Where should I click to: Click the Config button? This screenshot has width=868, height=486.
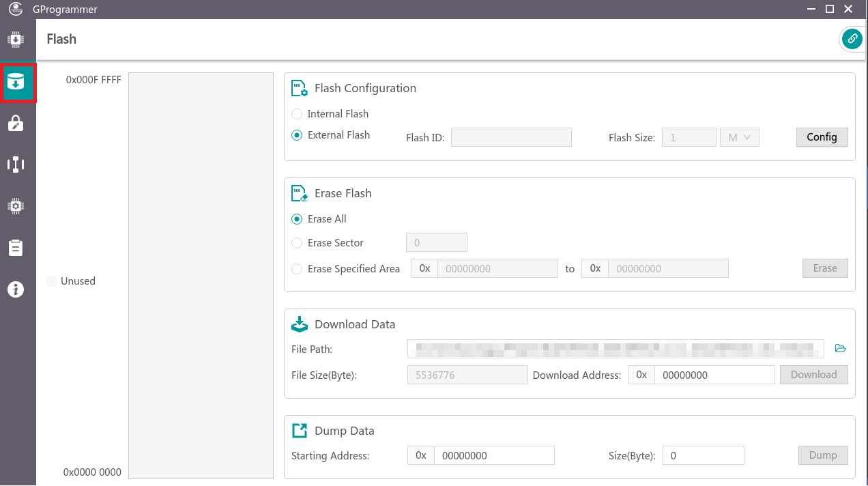pyautogui.click(x=822, y=137)
